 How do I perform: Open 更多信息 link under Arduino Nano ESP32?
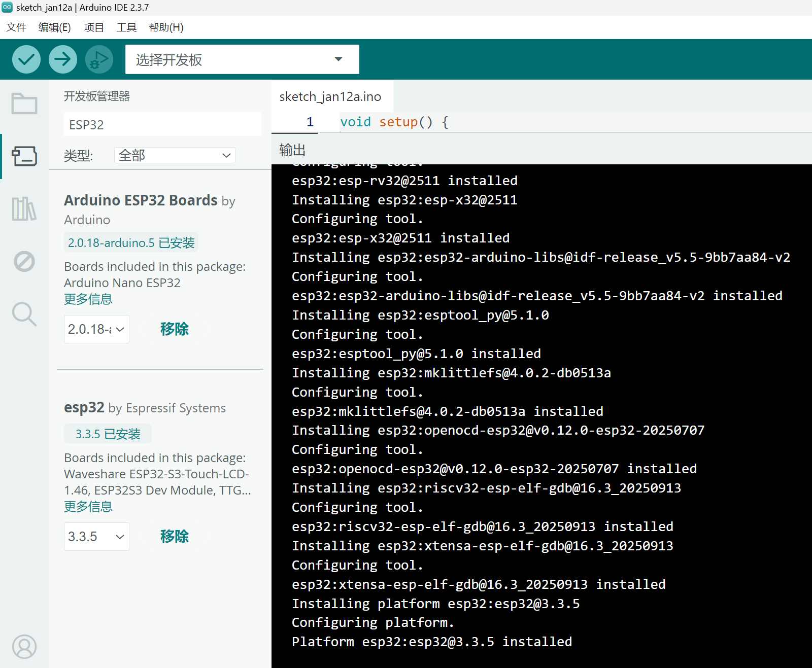click(x=88, y=299)
